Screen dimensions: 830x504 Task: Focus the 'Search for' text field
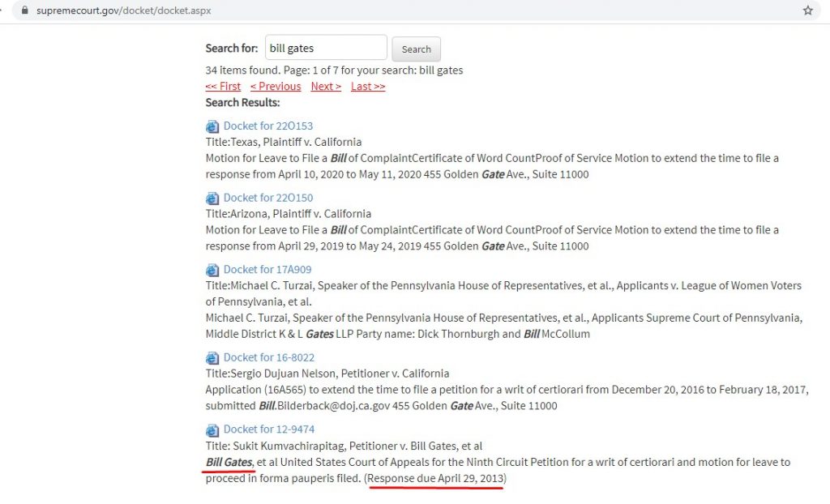[326, 48]
